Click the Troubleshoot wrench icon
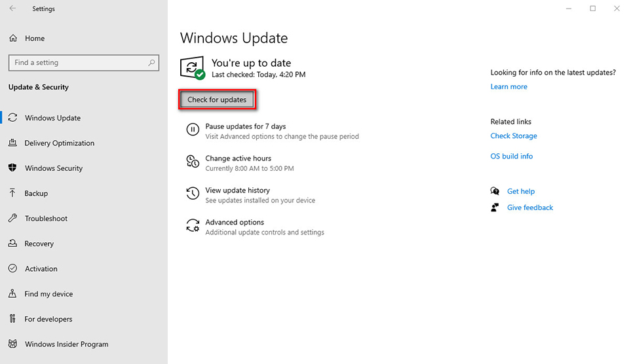 13,218
